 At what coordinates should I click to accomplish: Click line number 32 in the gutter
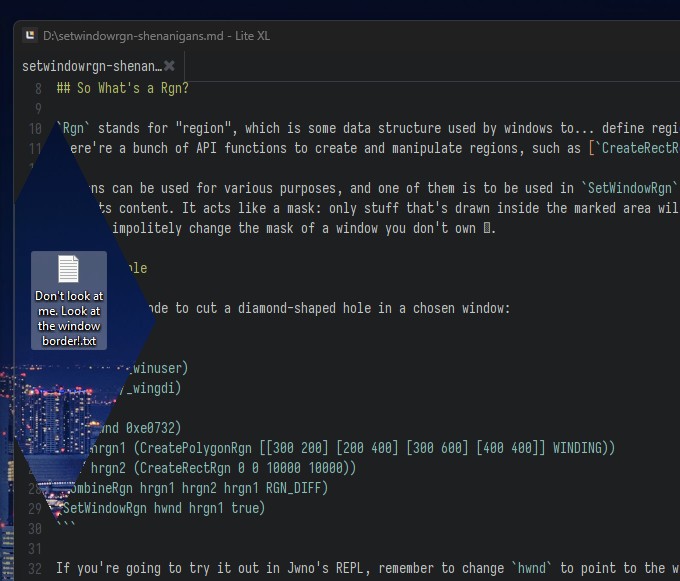click(35, 568)
